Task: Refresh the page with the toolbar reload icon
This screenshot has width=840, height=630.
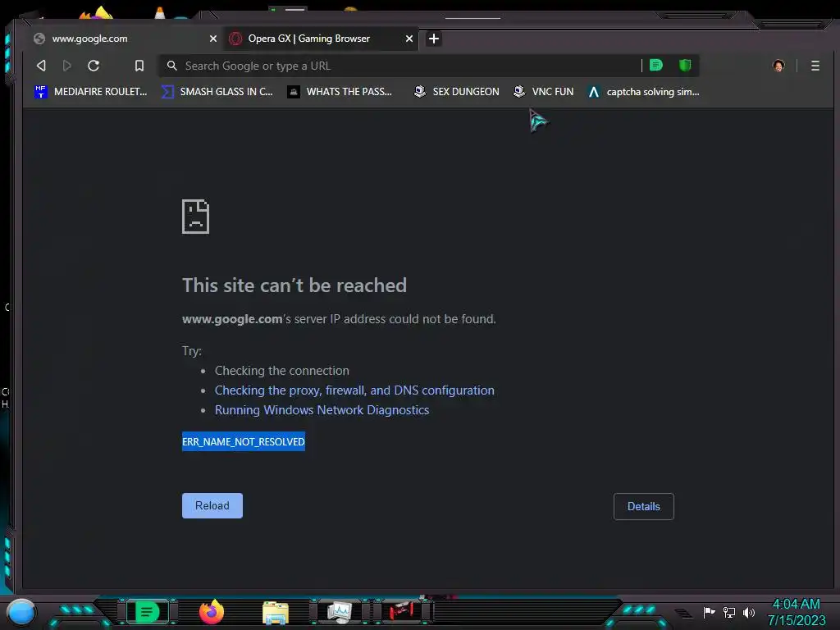Action: point(94,66)
